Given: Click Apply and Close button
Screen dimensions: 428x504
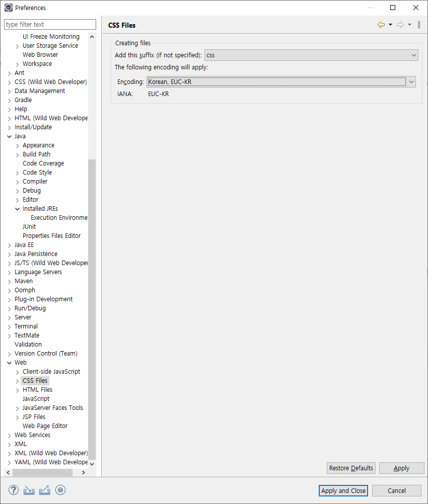Looking at the screenshot, I should 343,490.
